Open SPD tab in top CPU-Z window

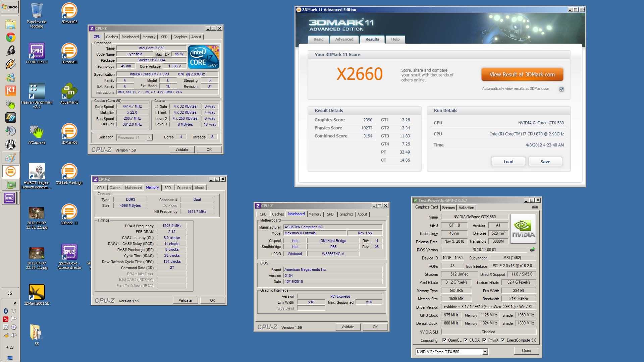(x=164, y=37)
